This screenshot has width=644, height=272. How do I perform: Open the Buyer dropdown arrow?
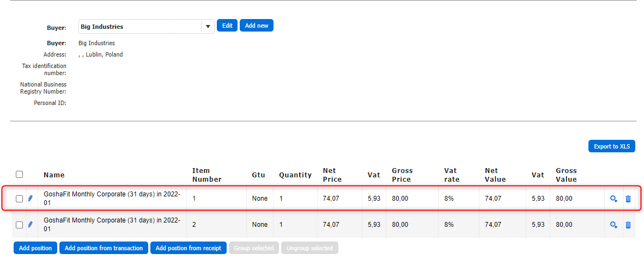pos(208,27)
